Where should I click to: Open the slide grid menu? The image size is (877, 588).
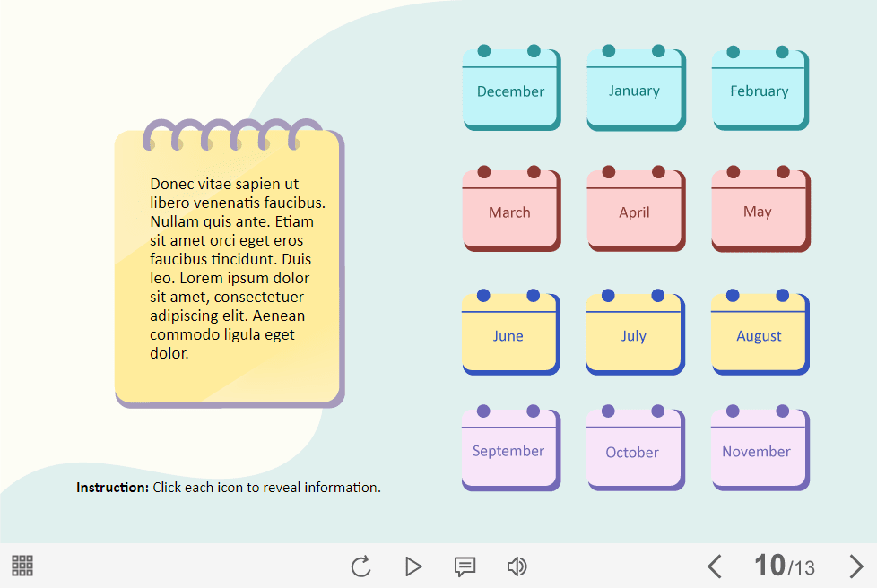pyautogui.click(x=22, y=566)
